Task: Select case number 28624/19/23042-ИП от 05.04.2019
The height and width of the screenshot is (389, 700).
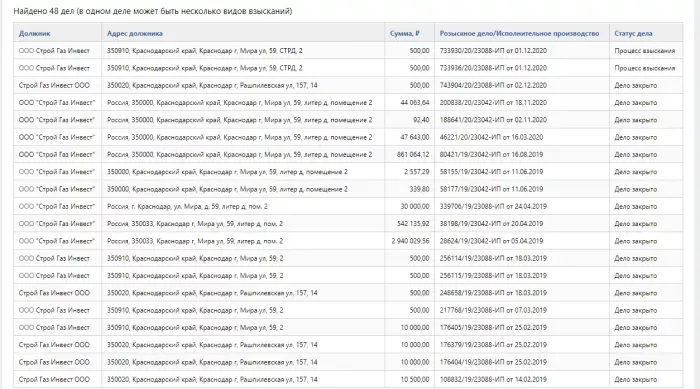Action: (491, 241)
